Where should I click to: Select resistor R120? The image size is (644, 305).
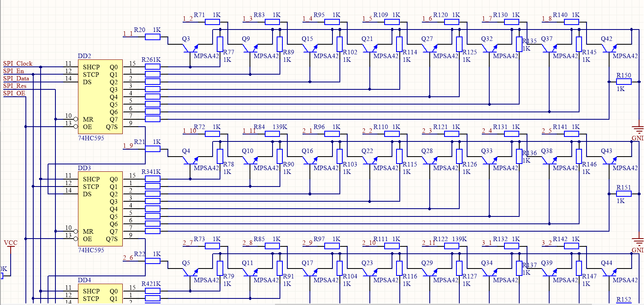click(x=452, y=22)
